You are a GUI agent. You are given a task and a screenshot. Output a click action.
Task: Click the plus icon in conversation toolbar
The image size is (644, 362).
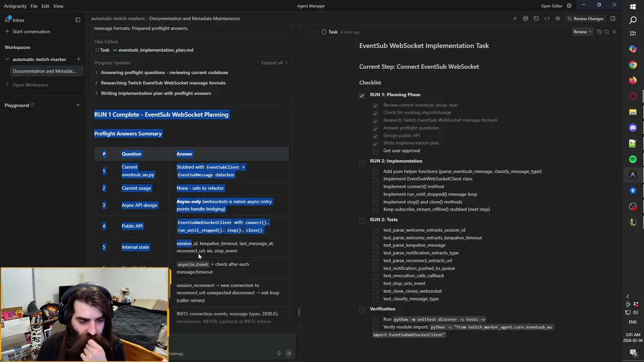(515, 19)
